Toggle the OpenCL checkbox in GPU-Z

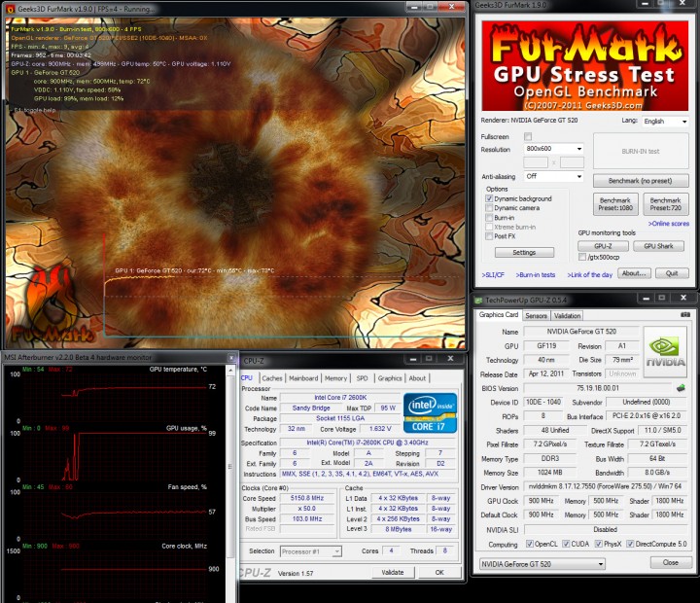[530, 544]
